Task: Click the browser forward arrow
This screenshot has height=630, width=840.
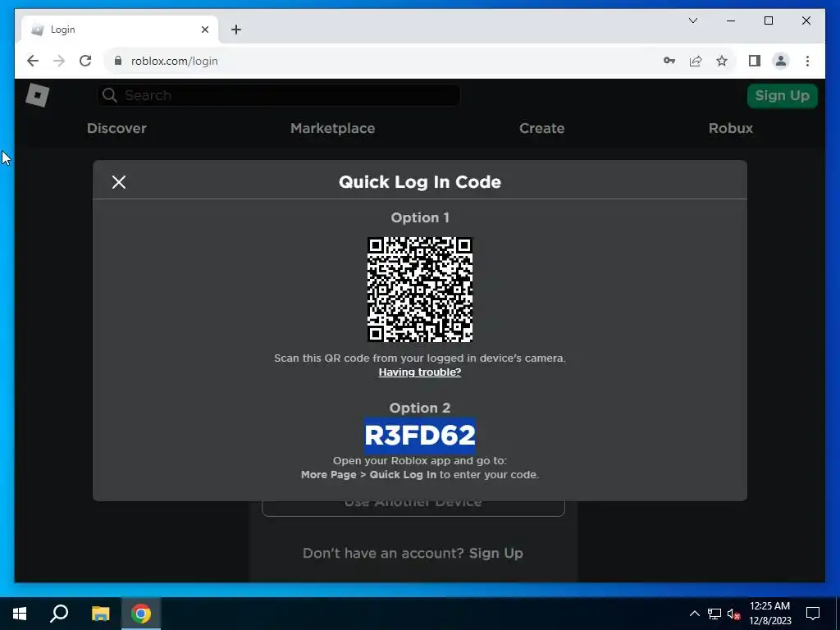Action: [59, 61]
